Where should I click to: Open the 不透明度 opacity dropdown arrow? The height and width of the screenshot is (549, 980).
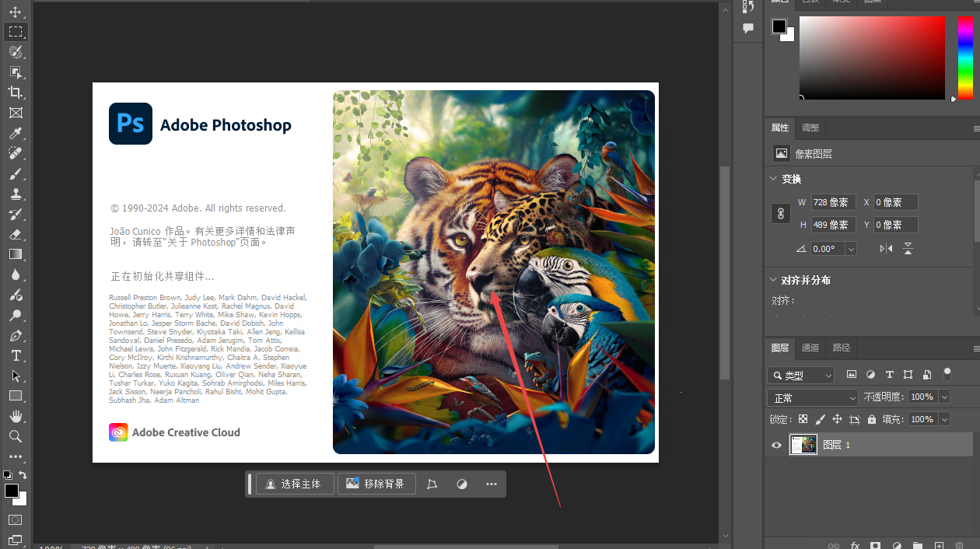[x=944, y=397]
